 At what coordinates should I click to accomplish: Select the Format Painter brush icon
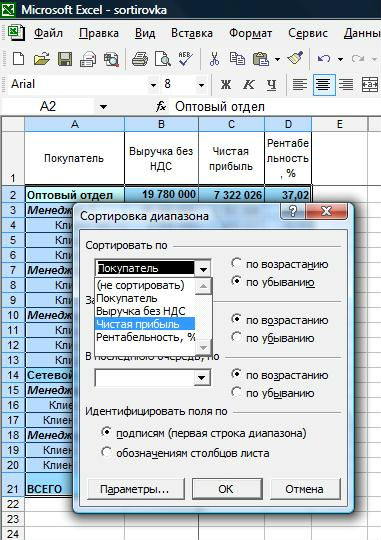click(295, 58)
